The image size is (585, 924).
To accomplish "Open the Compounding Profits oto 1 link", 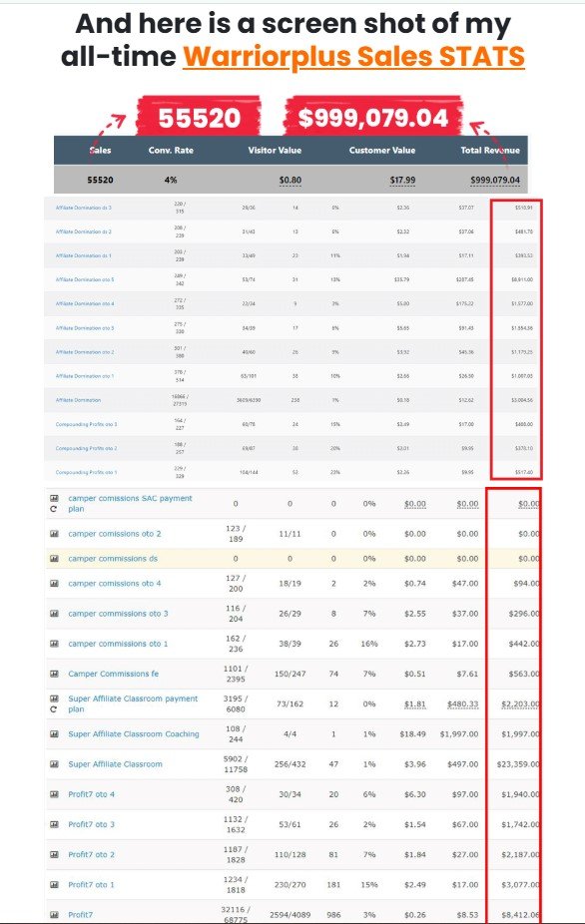I will click(x=86, y=473).
